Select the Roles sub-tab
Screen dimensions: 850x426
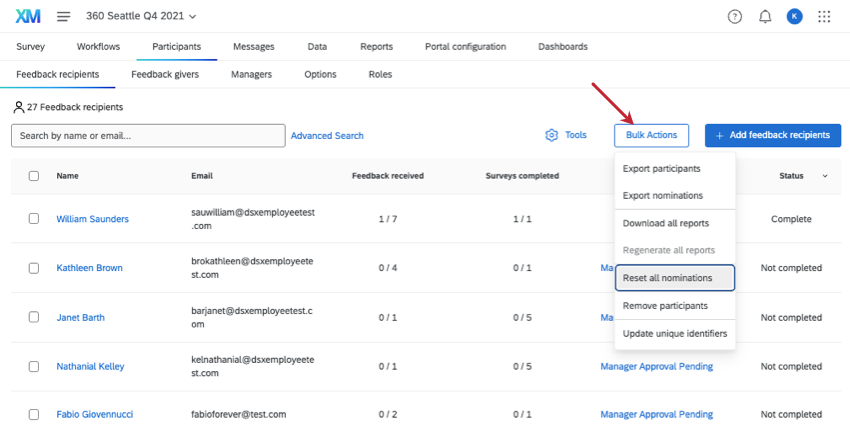pyautogui.click(x=380, y=74)
